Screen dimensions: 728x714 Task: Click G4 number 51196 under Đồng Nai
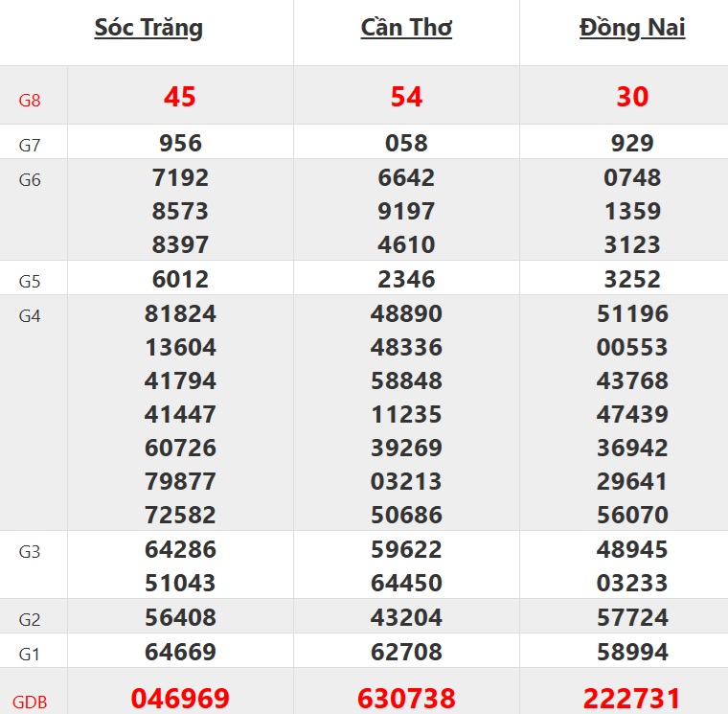coord(632,314)
